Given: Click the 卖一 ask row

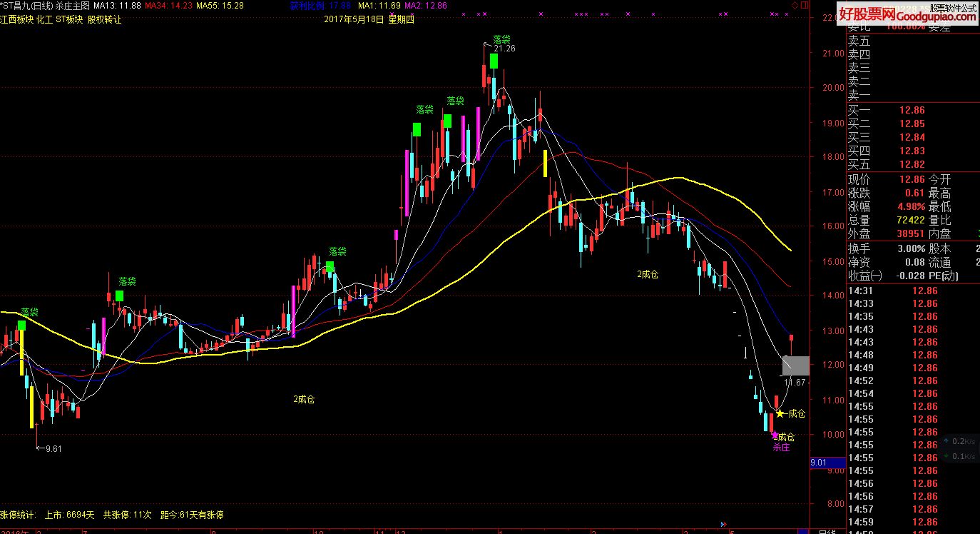Looking at the screenshot, I should [913, 95].
